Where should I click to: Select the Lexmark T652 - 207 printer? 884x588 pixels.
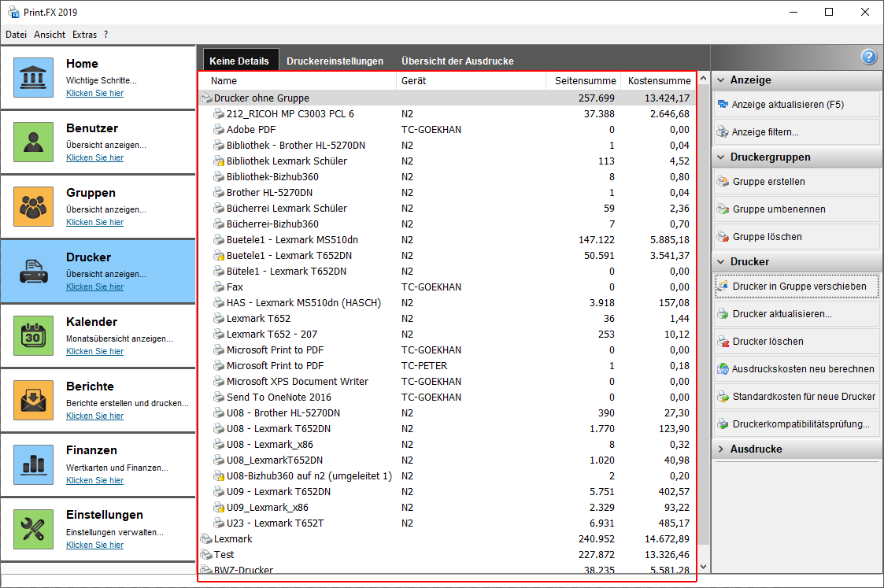[448, 335]
